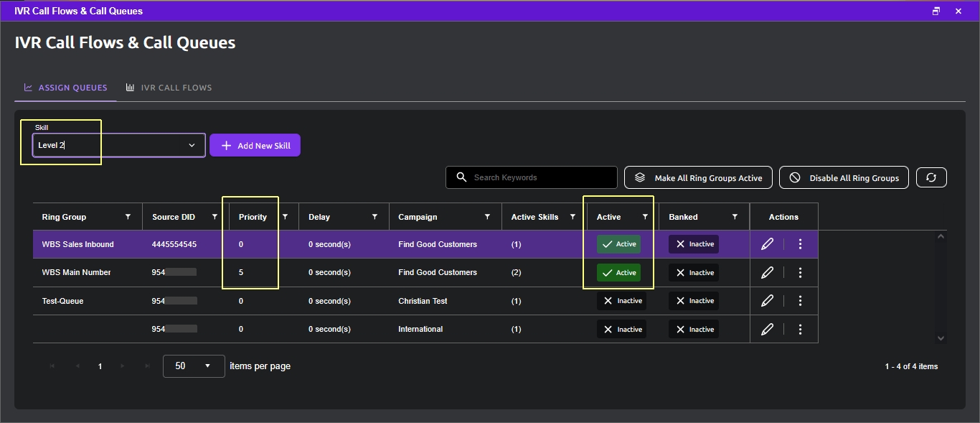Viewport: 980px width, 423px height.
Task: Open the Skill dropdown showing Level 2
Action: click(x=119, y=145)
